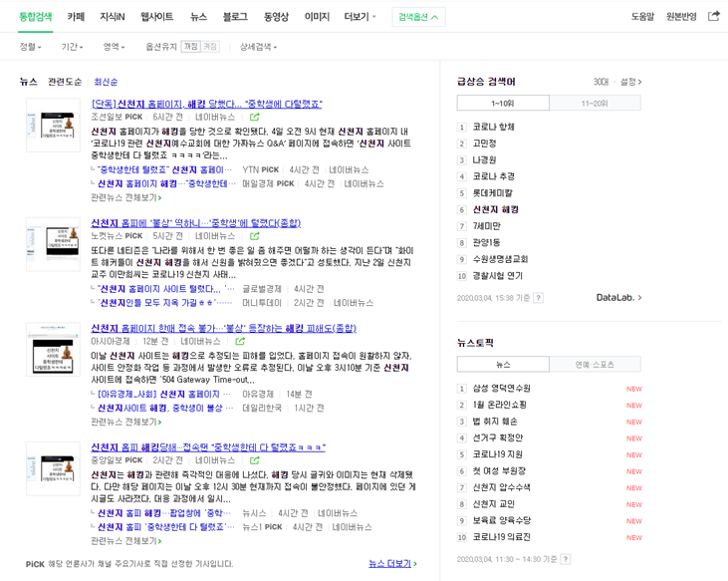Open external link icon beside 중앙일보 article
Image resolution: width=728 pixels, height=581 pixels.
tap(254, 460)
